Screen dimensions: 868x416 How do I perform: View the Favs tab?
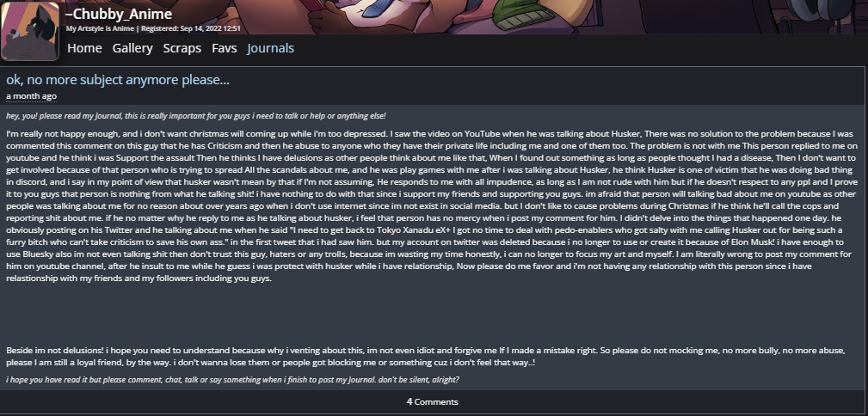pyautogui.click(x=225, y=48)
